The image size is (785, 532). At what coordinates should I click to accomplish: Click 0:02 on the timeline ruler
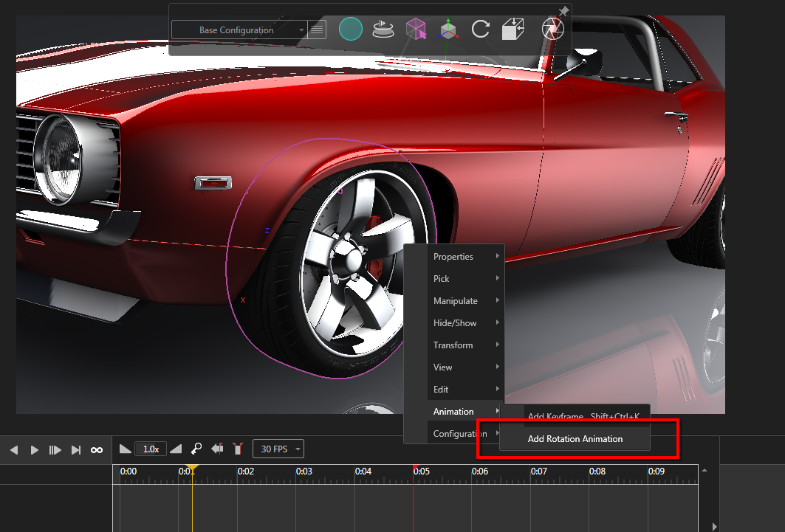[x=246, y=471]
